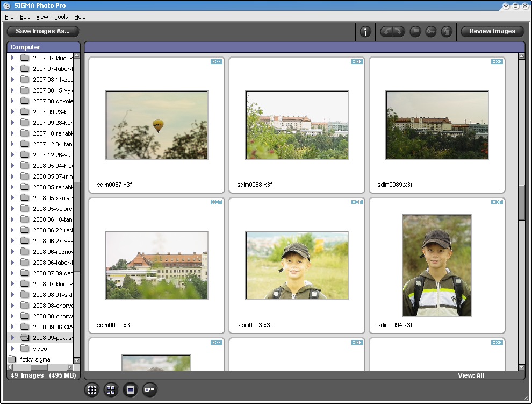Image resolution: width=532 pixels, height=404 pixels.
Task: Click the SIGMA Photo Pro title bar icon
Action: 6,5
